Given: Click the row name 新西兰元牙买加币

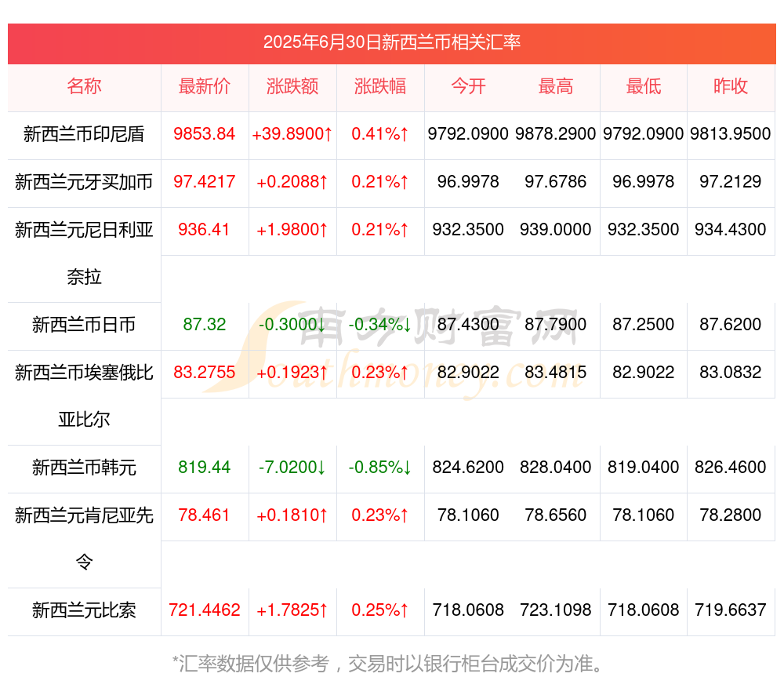Looking at the screenshot, I should [84, 182].
